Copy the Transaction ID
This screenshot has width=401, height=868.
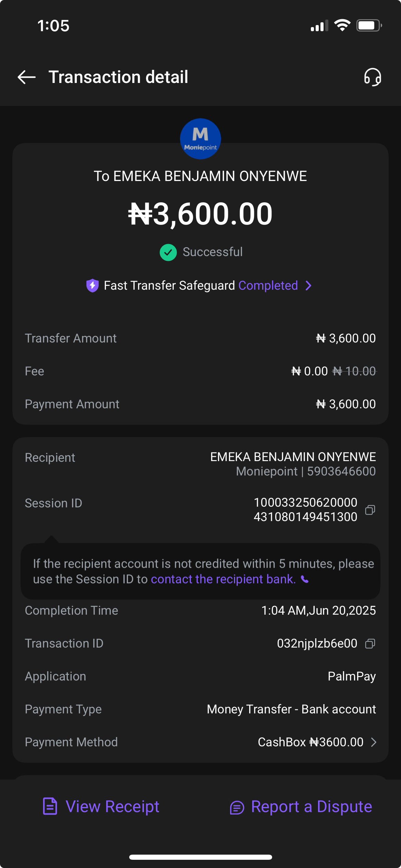tap(370, 643)
